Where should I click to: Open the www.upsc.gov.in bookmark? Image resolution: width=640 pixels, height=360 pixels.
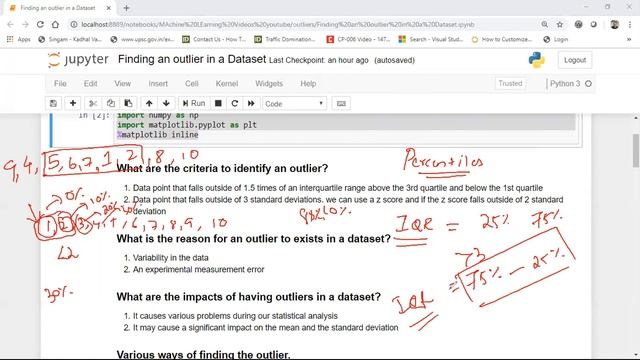(142, 39)
